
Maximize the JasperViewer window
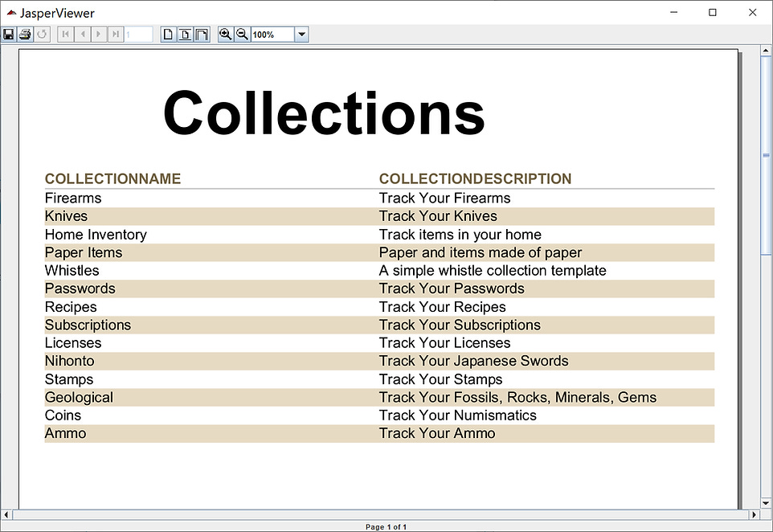713,12
